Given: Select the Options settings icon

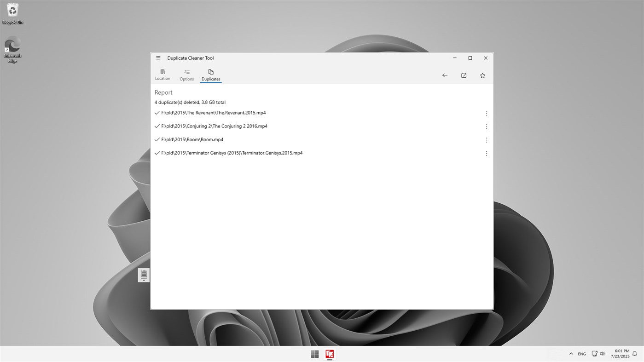Looking at the screenshot, I should [x=186, y=75].
